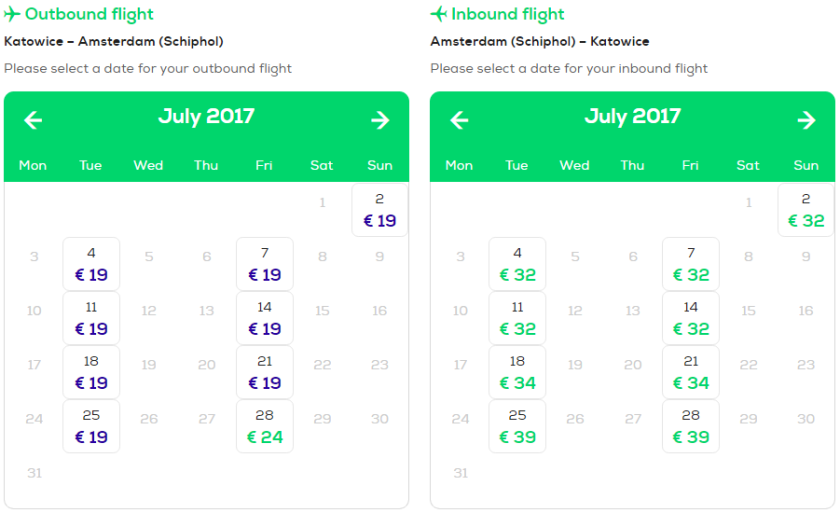Choose inbound July 14 for €32
The height and width of the screenshot is (513, 840).
click(690, 318)
